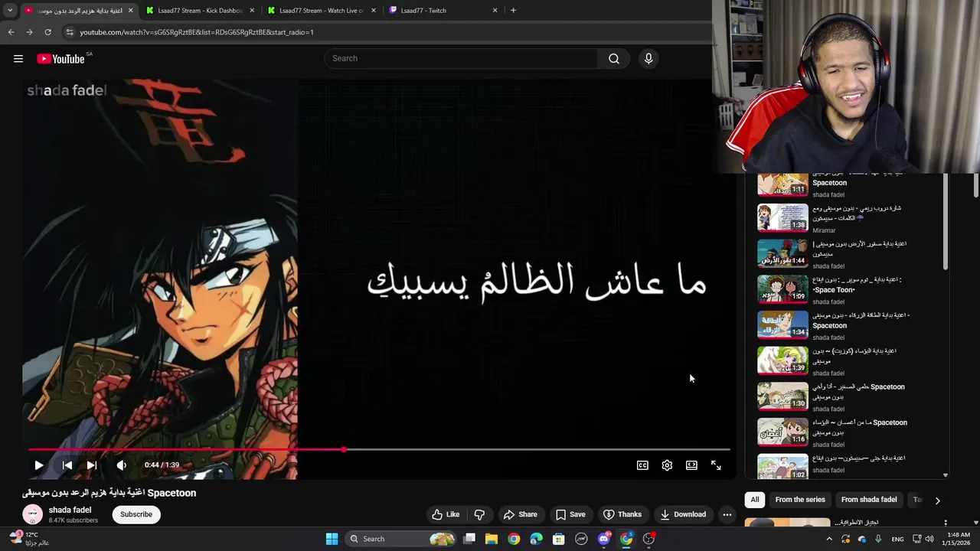
Task: Open the YouTube hamburger guide menu
Action: point(18,59)
